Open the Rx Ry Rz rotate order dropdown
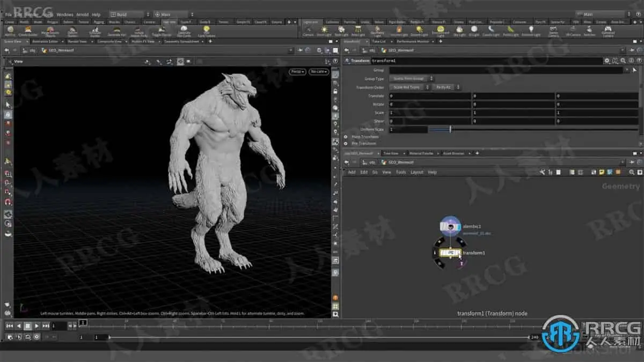Viewport: 644px width, 362px height. click(x=447, y=87)
